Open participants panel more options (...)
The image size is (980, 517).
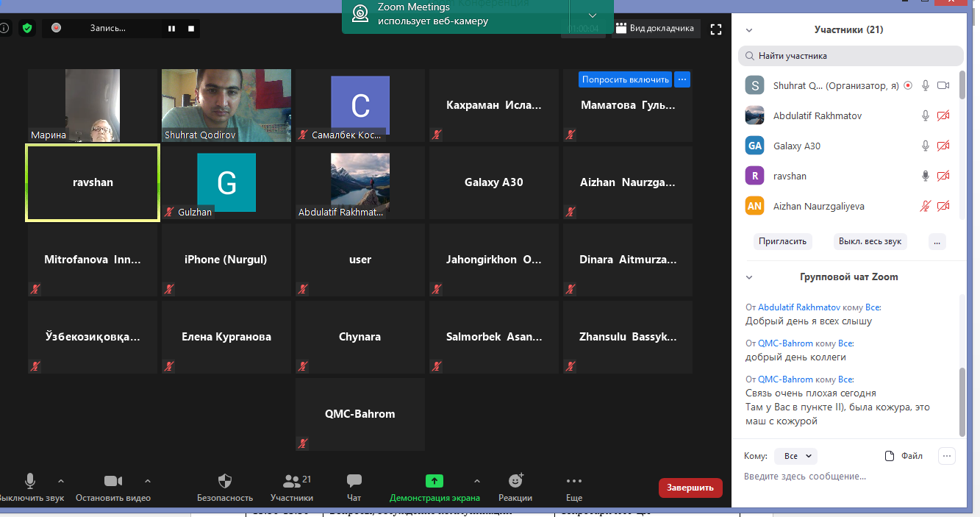936,241
